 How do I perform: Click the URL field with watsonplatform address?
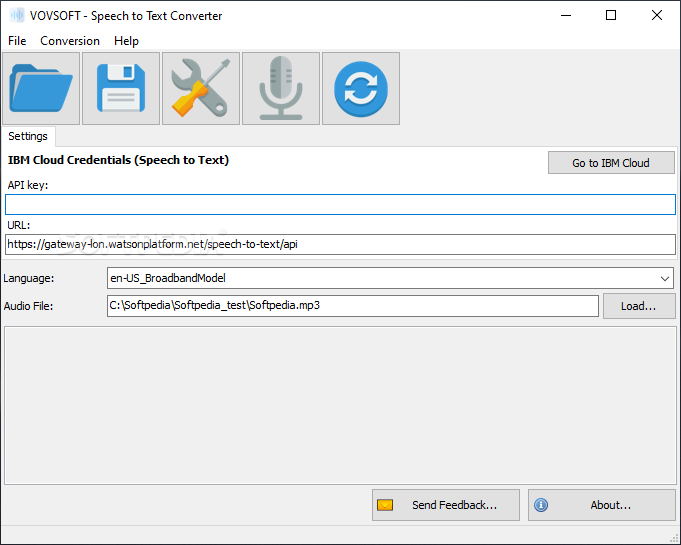click(340, 244)
